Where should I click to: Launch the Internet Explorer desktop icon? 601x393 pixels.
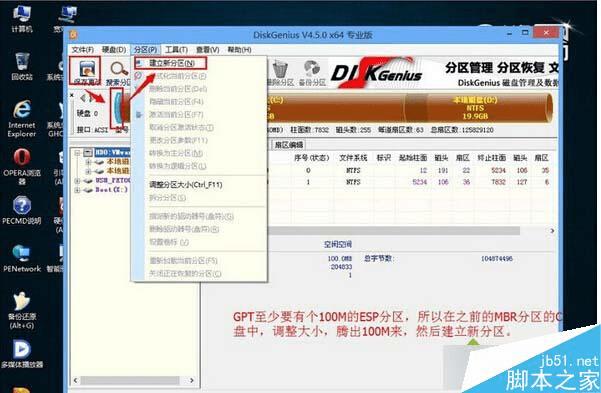click(21, 118)
